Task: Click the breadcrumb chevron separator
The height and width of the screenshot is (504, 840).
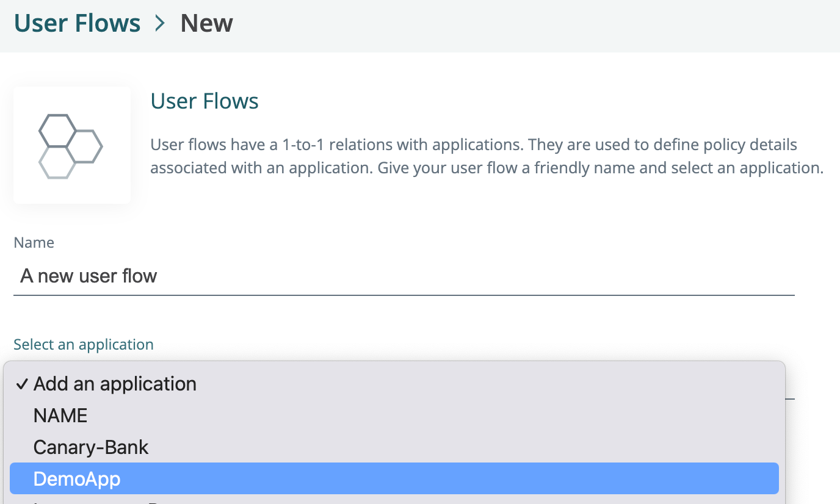Action: pyautogui.click(x=160, y=24)
